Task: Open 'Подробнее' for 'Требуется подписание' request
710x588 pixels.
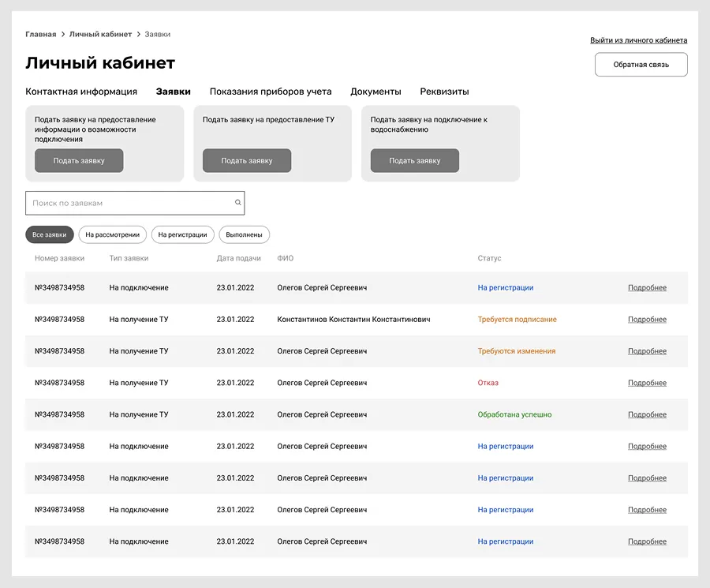Action: (x=647, y=320)
